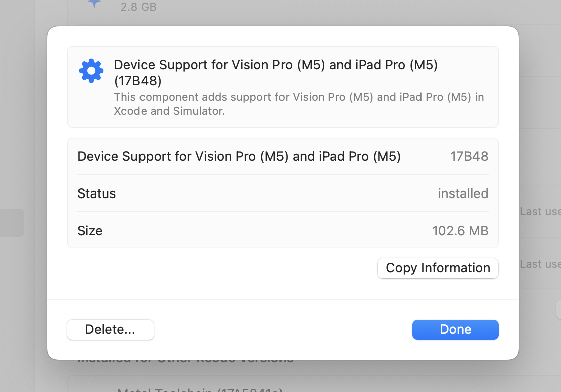Click the upper "Last use" text at right

pos(540,212)
